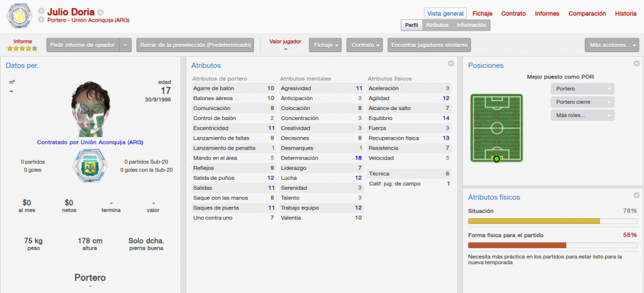
Task: Open the Atributos panel round options icon
Action: tap(450, 64)
